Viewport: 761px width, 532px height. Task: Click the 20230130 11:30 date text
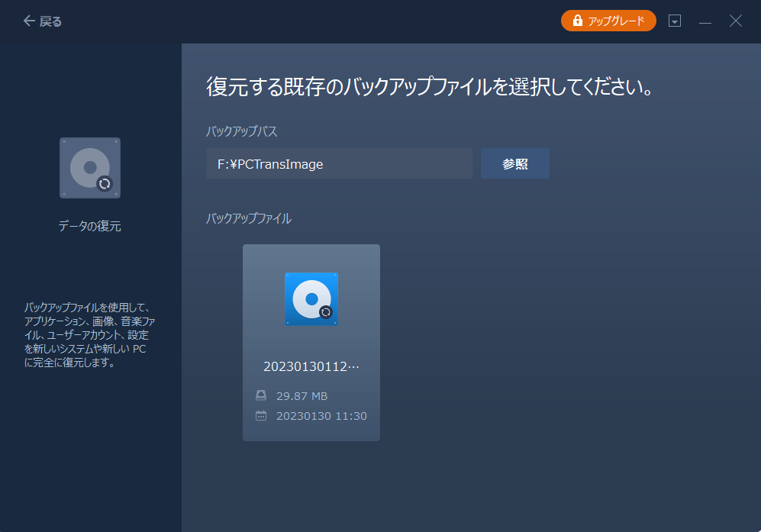coord(321,416)
